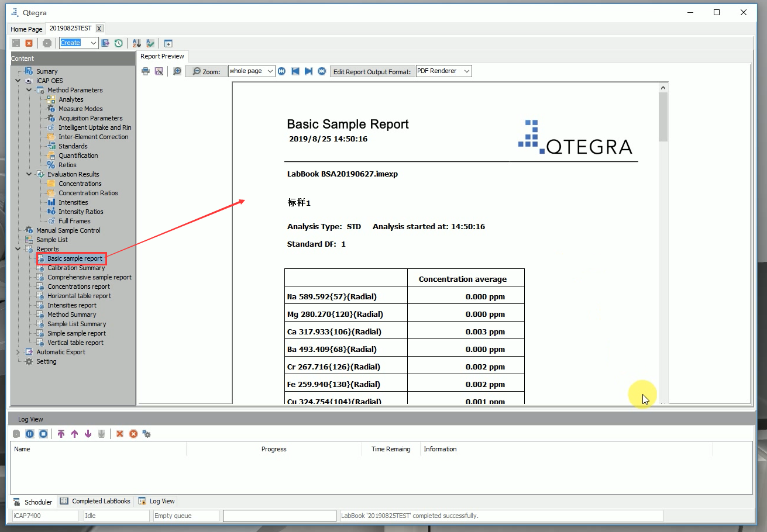
Task: Select Standards in the tree
Action: (73, 146)
